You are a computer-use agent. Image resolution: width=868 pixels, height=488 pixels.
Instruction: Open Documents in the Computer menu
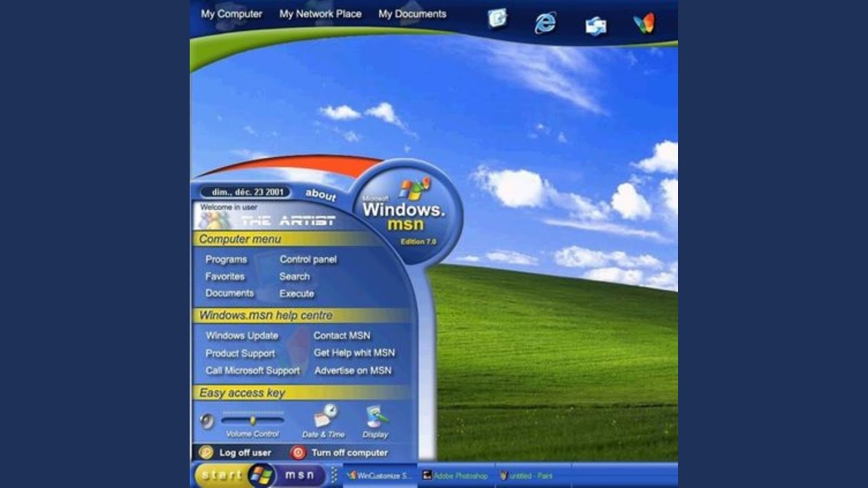click(229, 293)
